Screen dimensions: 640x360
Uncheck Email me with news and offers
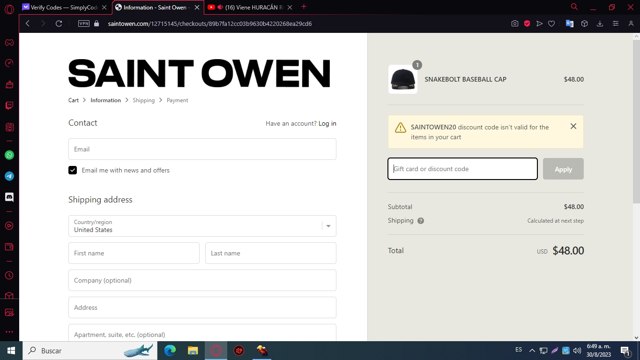point(73,170)
